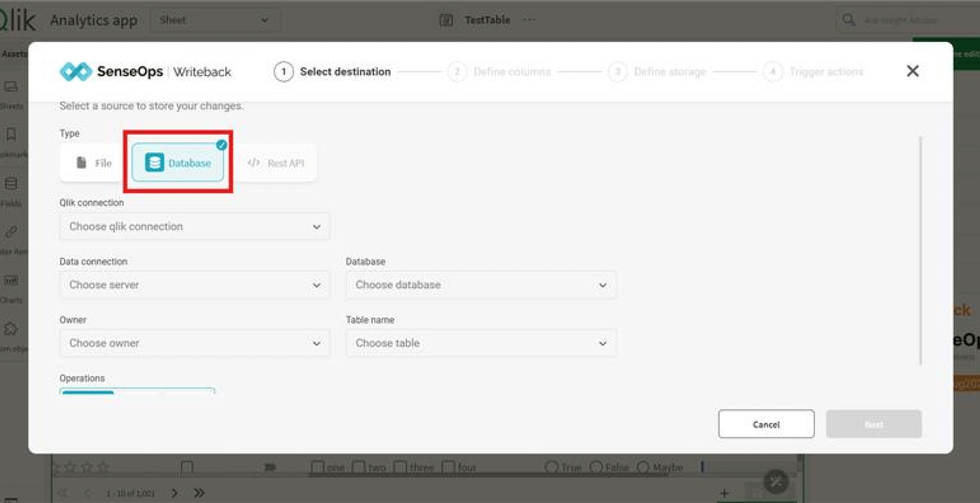
Task: Open the Choose server dropdown
Action: pos(194,285)
